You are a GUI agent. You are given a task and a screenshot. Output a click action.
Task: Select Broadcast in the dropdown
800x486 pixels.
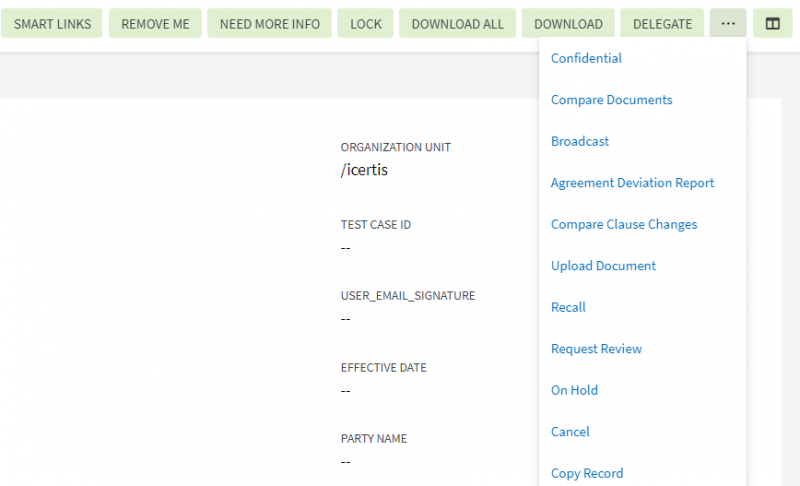580,142
